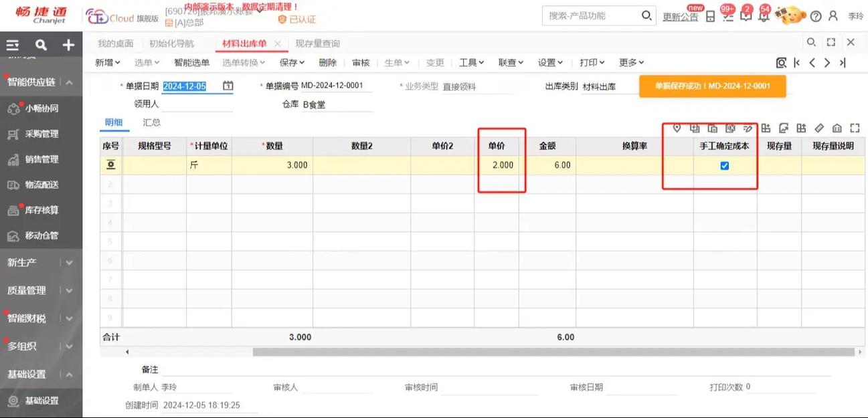The image size is (868, 418).
Task: Click the add-row icon above the grid
Action: [x=695, y=128]
